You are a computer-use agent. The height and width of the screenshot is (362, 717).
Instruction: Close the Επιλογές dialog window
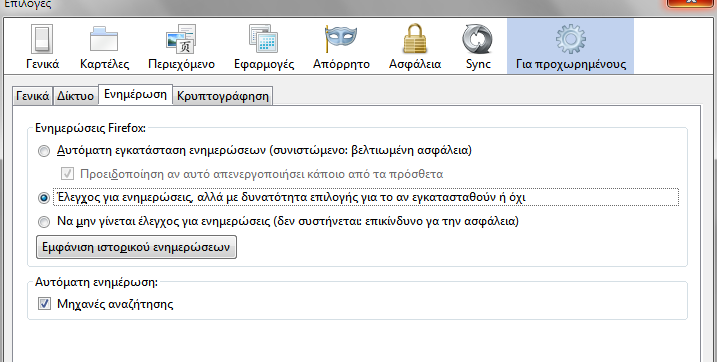point(691,3)
